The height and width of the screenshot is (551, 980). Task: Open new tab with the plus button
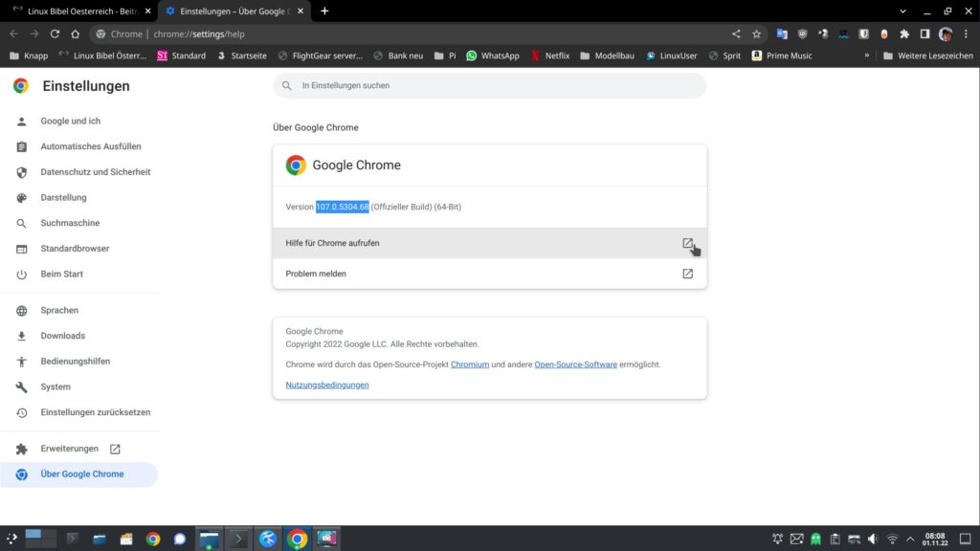click(324, 11)
